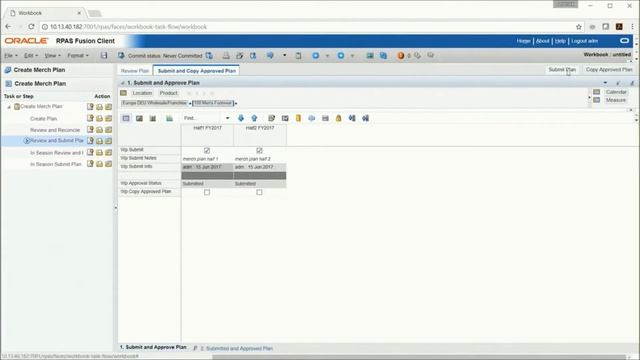
Task: Click the browser address bar
Action: coord(306,27)
